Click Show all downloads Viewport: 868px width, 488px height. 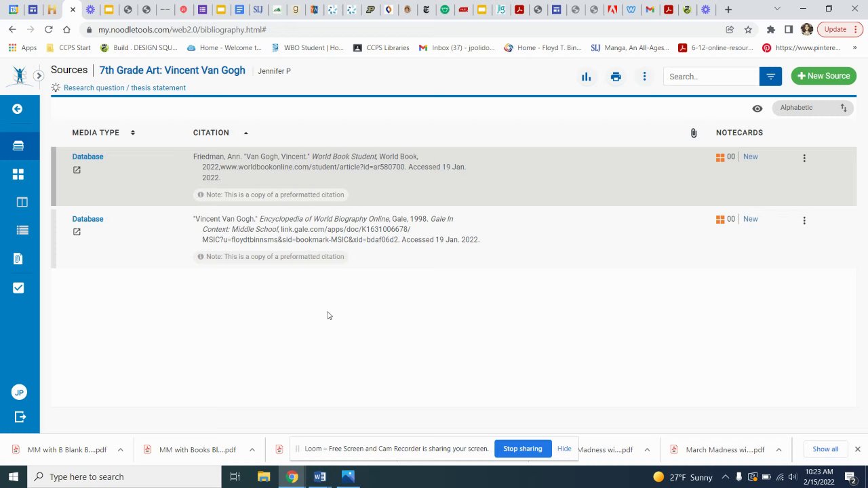coord(825,449)
